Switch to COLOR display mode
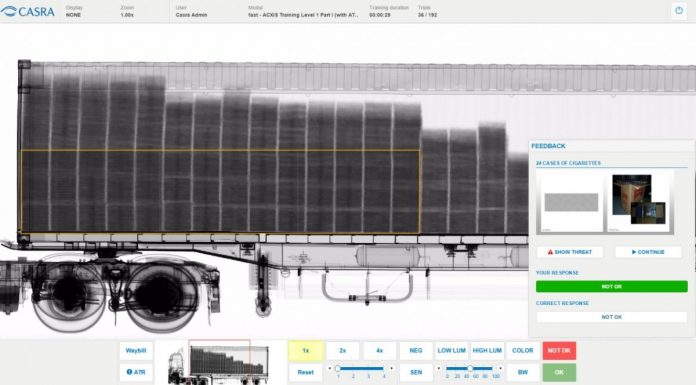Viewport: 696px width, 385px height. coord(523,350)
